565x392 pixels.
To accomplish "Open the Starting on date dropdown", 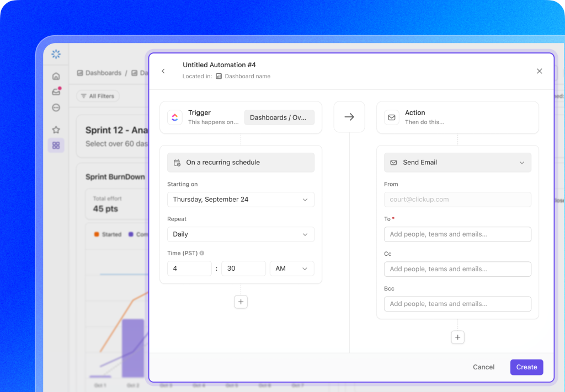I will [241, 200].
